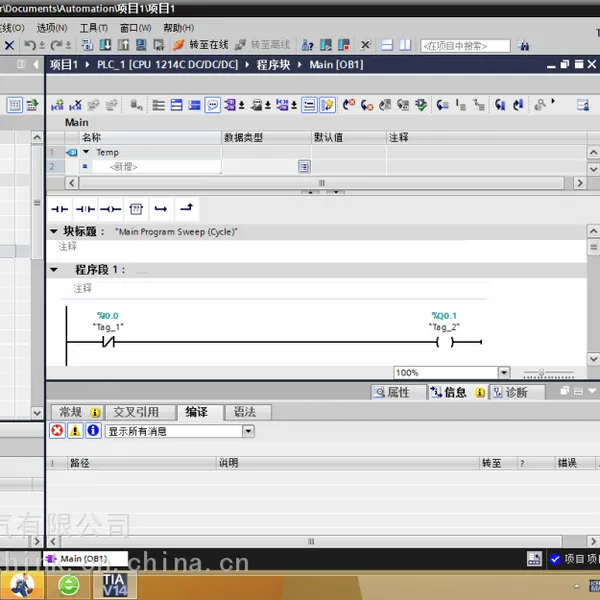Click the TIA V14 taskbar icon
The height and width of the screenshot is (600, 600).
pos(114,585)
